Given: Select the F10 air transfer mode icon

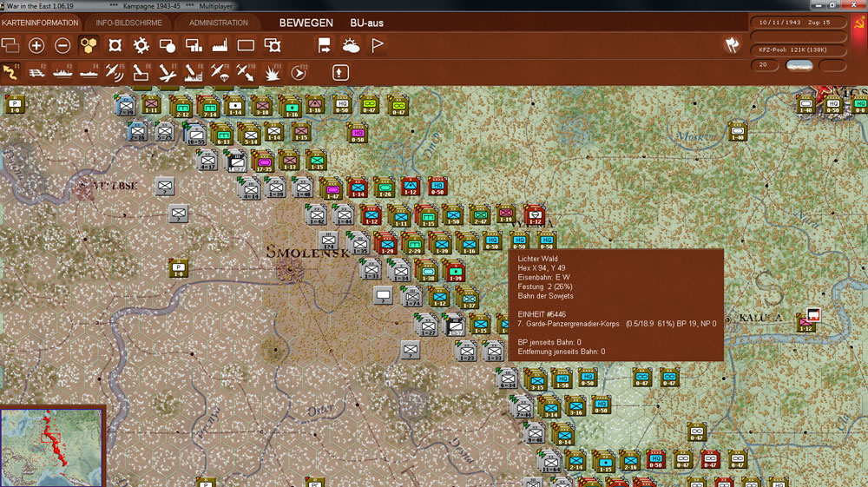Looking at the screenshot, I should (x=246, y=73).
